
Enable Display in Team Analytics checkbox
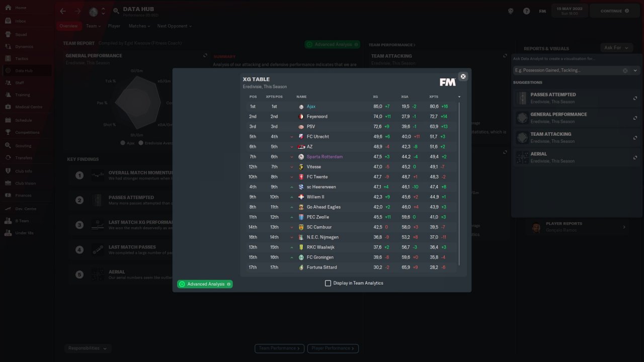pyautogui.click(x=328, y=283)
